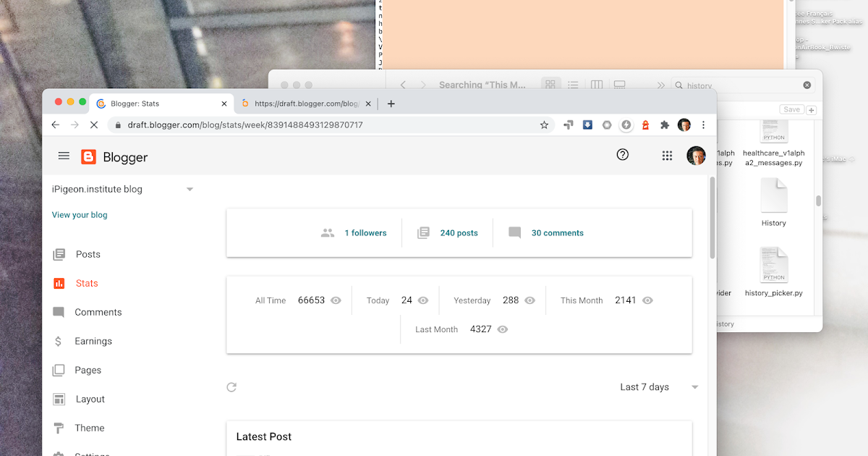Open the Google apps grid

pos(667,156)
